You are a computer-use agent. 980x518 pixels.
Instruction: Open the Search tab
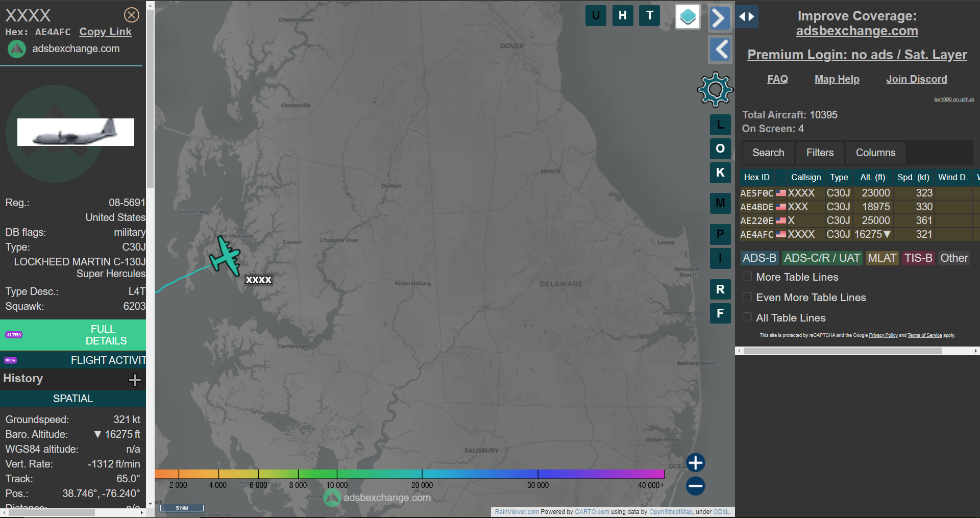pyautogui.click(x=768, y=153)
